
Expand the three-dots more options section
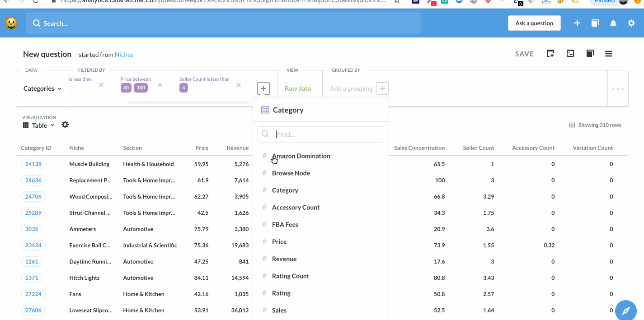pos(618,89)
